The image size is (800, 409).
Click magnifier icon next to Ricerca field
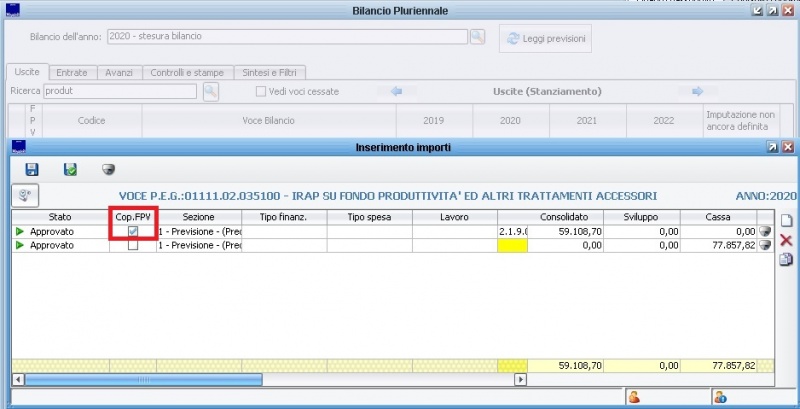pyautogui.click(x=211, y=92)
